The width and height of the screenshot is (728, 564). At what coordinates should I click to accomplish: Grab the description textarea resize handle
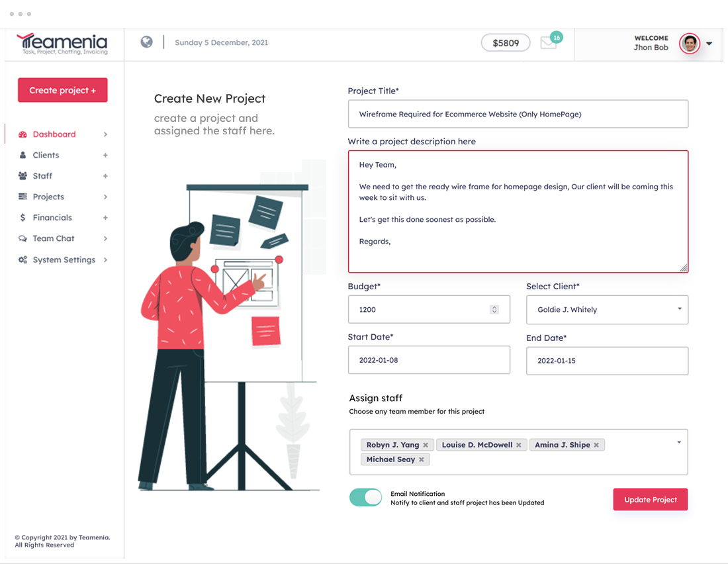(684, 268)
